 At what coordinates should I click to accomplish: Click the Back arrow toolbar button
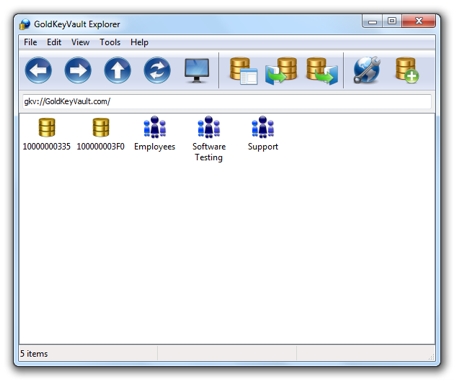(x=38, y=70)
